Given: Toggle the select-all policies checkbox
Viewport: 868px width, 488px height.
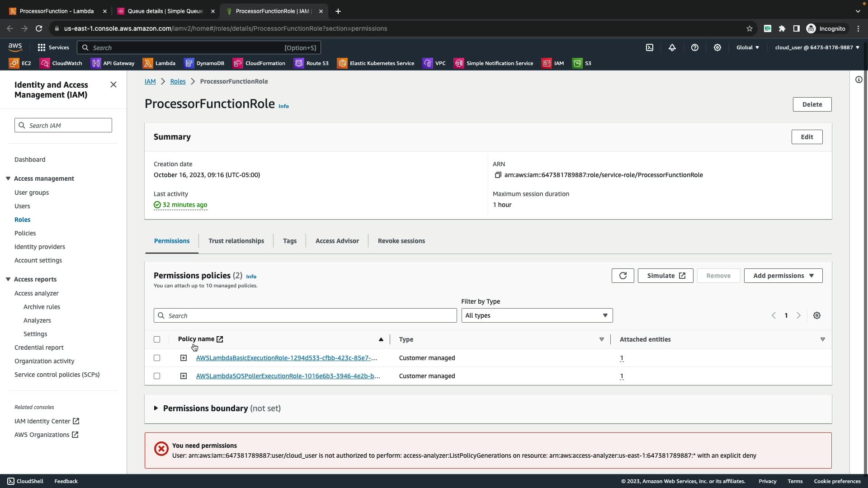Looking at the screenshot, I should pos(157,339).
